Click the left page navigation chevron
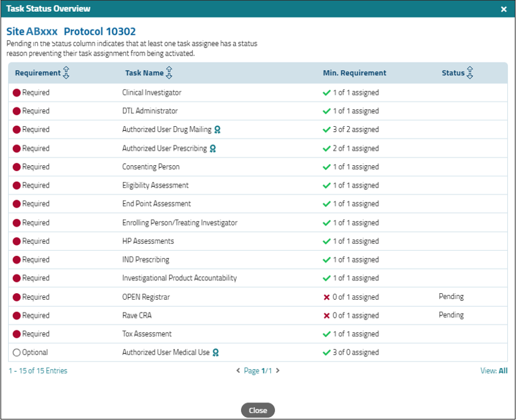Screen dimensions: 516x420 point(239,371)
